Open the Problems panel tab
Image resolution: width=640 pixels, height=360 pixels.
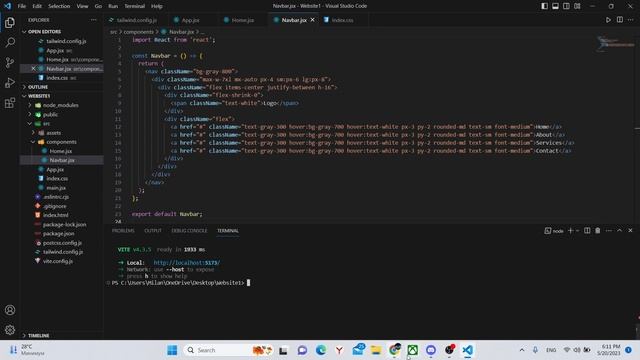[123, 231]
